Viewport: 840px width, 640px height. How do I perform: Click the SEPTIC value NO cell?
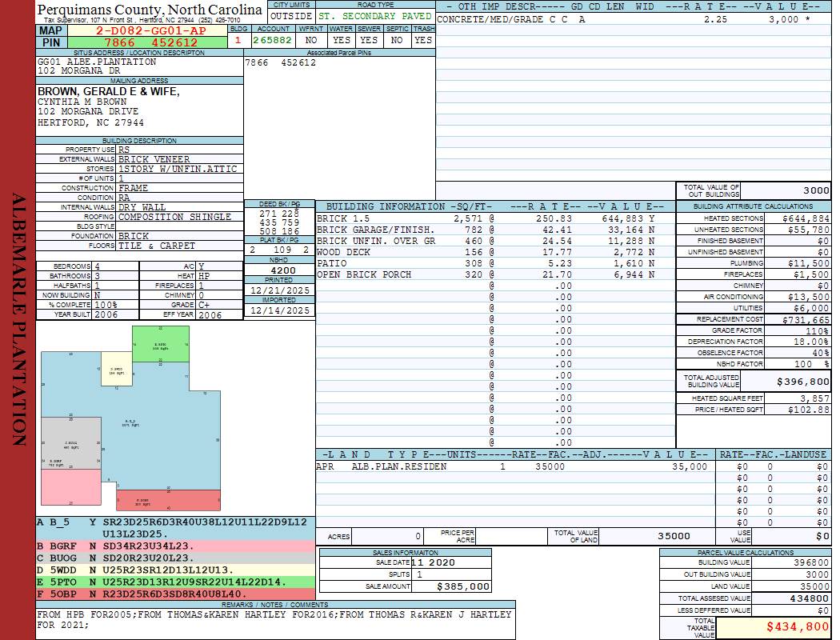[x=397, y=40]
